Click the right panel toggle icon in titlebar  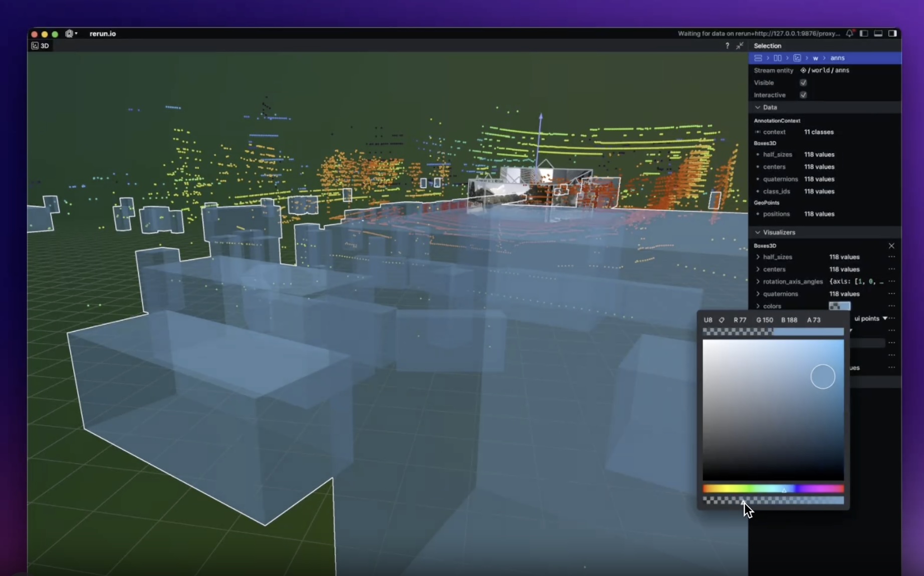893,34
